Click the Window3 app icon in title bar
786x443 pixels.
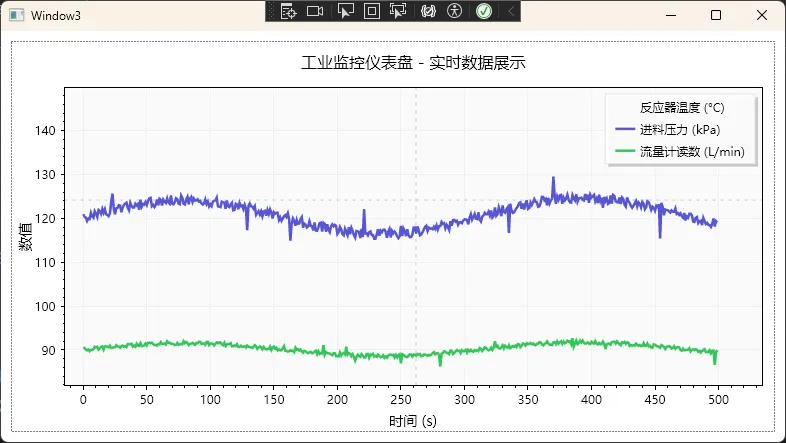tap(16, 15)
